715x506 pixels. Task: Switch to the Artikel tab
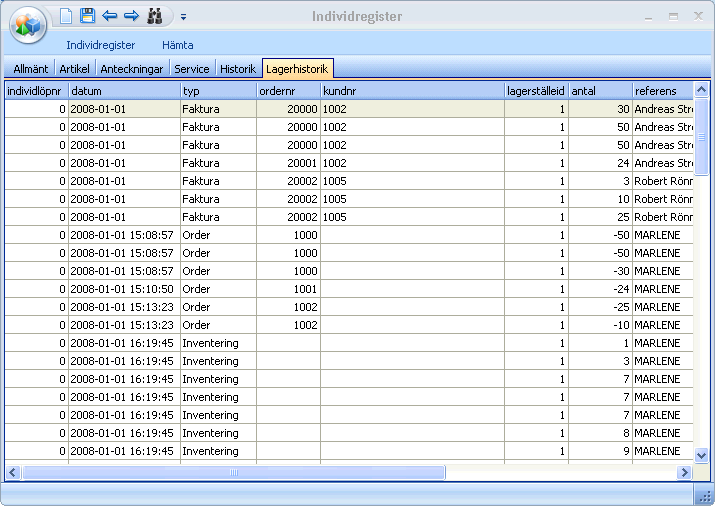(75, 69)
